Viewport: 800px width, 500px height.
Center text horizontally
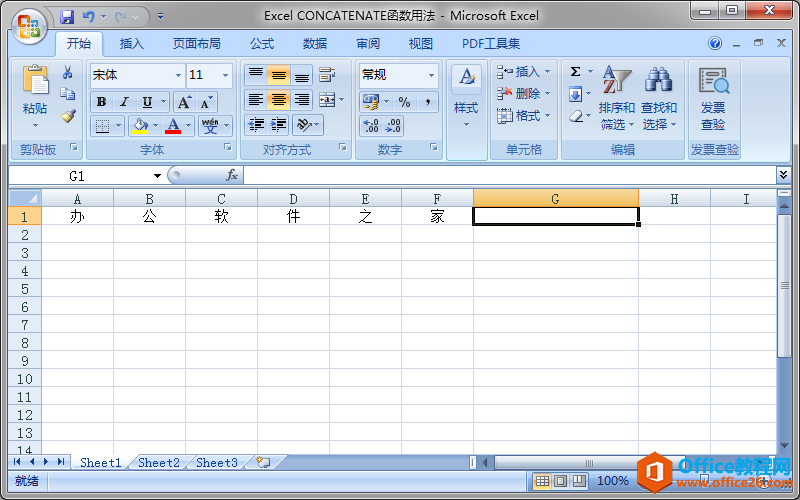pos(279,100)
